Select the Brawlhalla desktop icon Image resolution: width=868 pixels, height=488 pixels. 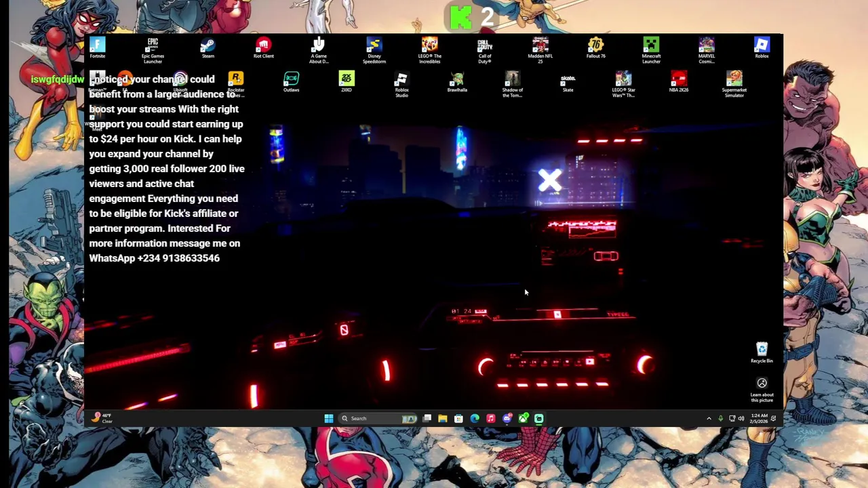(x=457, y=82)
